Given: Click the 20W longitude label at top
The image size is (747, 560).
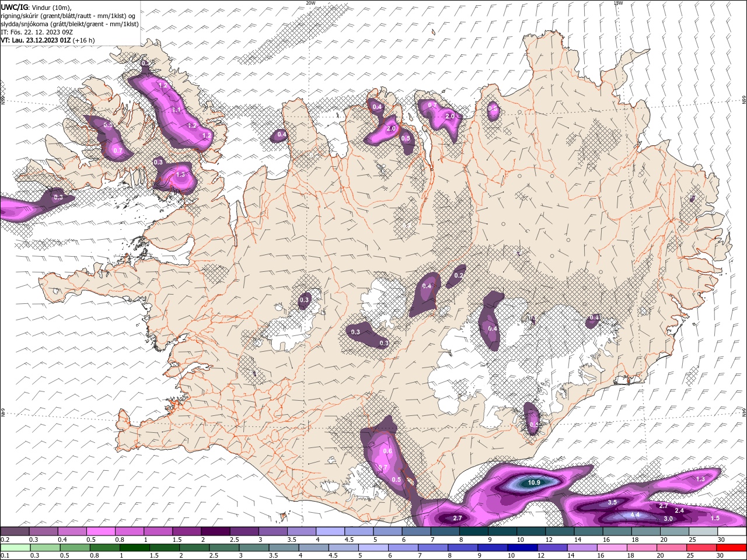Looking at the screenshot, I should (x=310, y=3).
